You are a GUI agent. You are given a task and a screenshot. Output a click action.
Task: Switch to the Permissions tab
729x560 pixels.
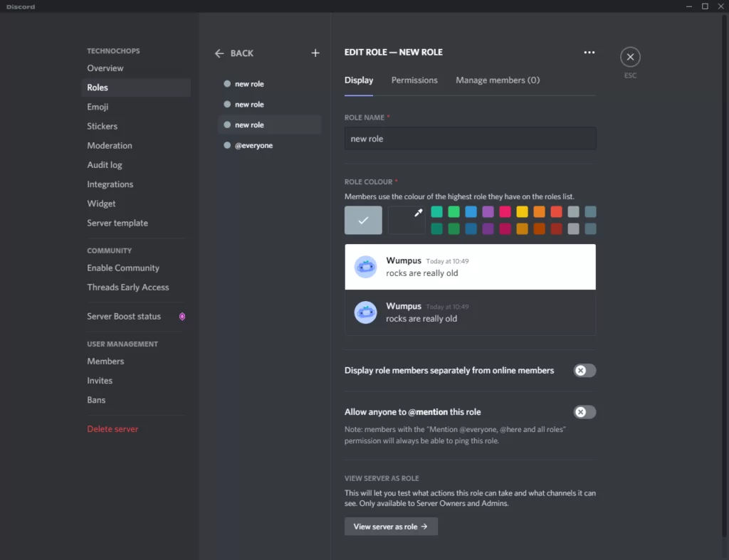tap(414, 80)
